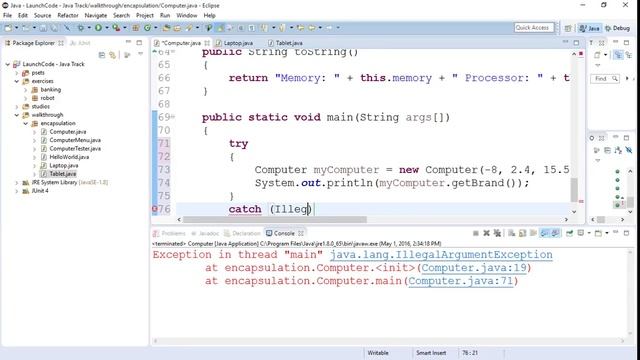The image size is (640, 360).
Task: Click the New Java Package icon
Action: click(x=136, y=28)
